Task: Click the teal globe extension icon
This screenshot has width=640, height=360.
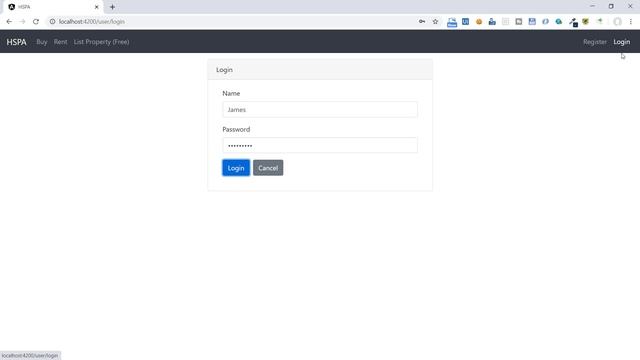Action: [x=559, y=22]
